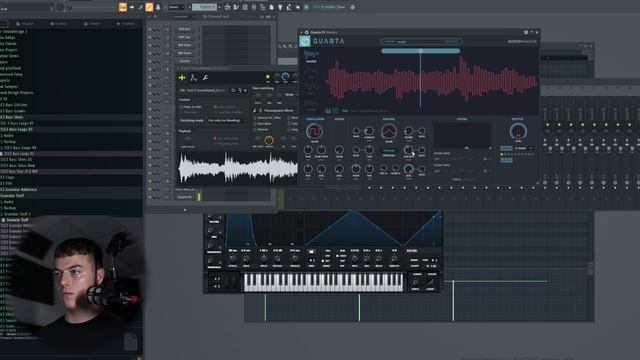
Task: Show the channel rack from top toolbar
Action: pos(245,7)
